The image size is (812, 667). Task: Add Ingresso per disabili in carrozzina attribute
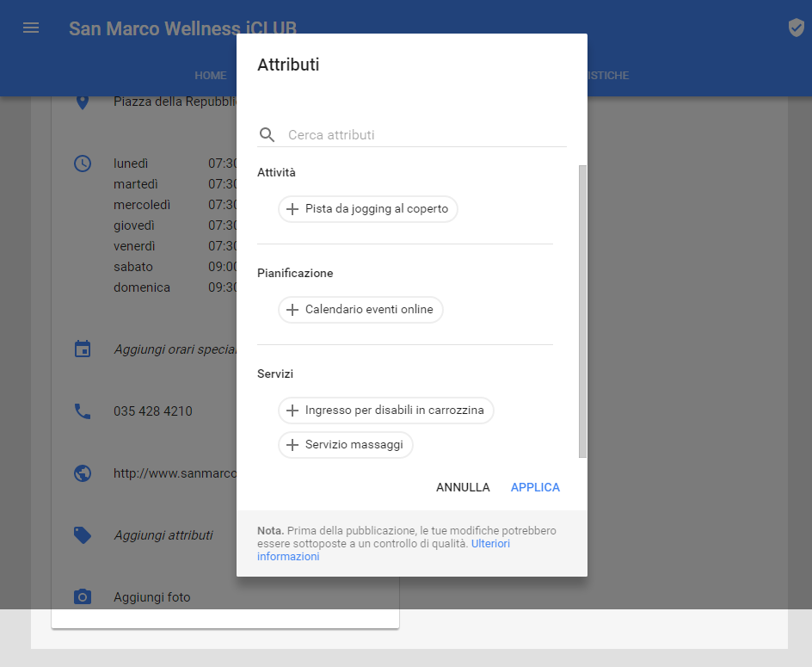(x=386, y=411)
